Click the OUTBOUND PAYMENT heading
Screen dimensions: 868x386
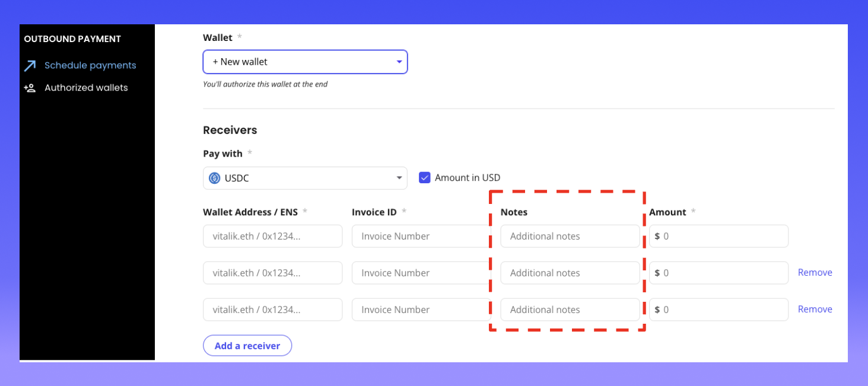(72, 39)
